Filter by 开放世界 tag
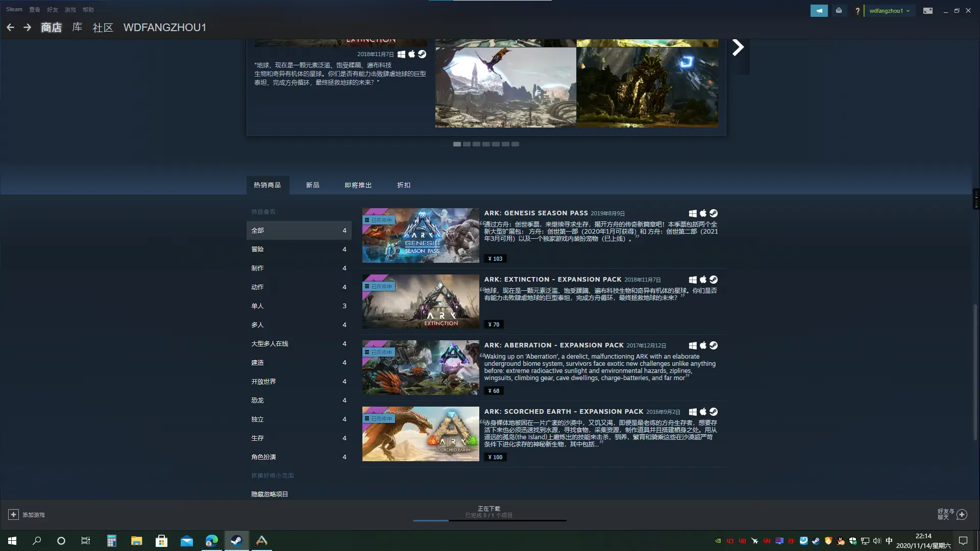This screenshot has width=980, height=551. tap(299, 382)
